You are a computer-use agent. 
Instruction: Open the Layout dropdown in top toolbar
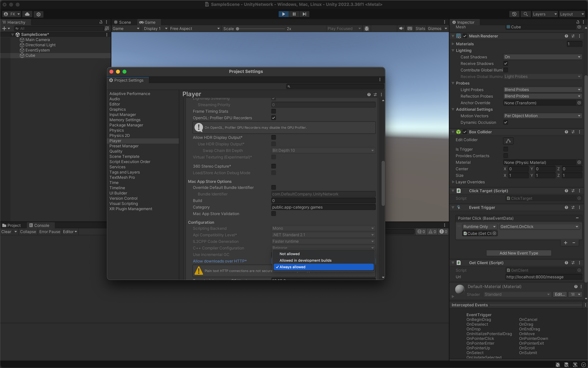click(572, 14)
